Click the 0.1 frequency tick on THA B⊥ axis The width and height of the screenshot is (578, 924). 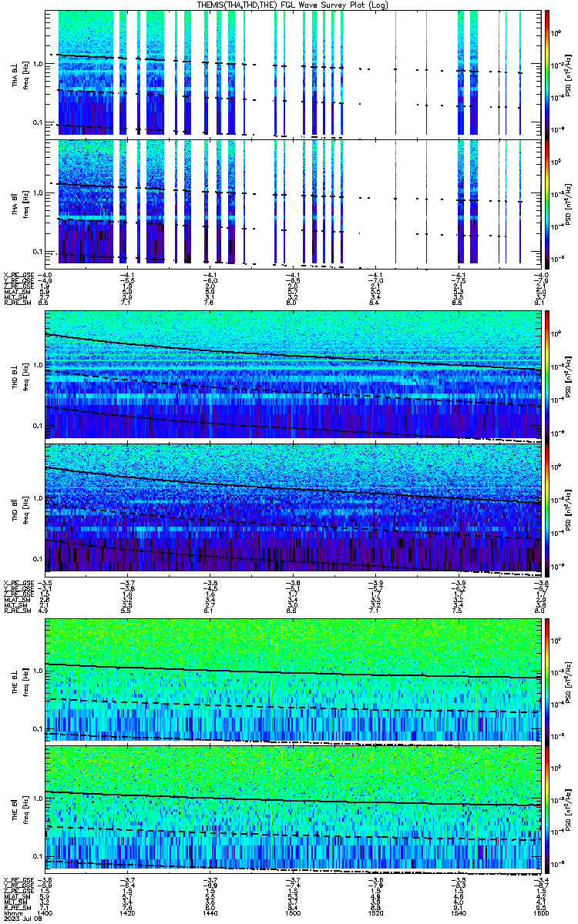coord(39,122)
